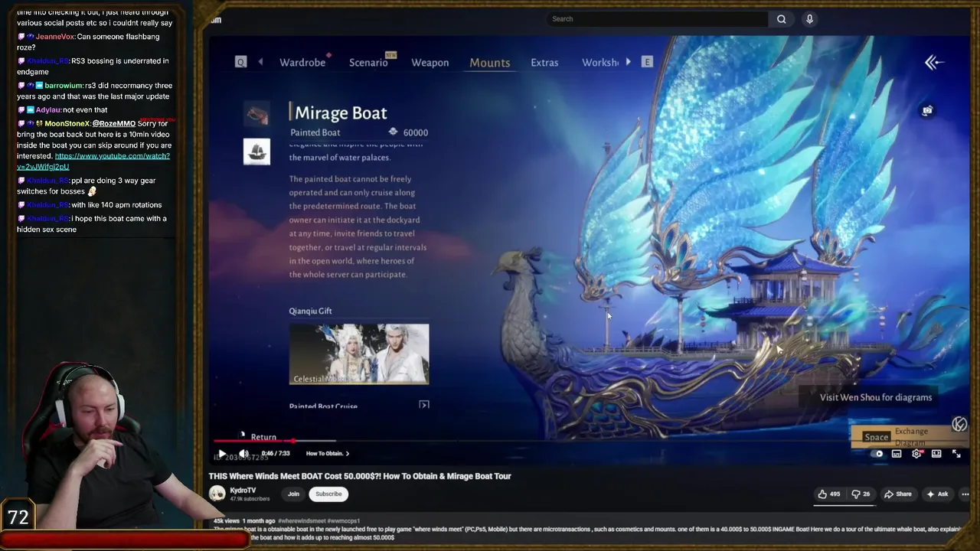Activate voice search microphone icon
Screen dimensions: 980x551
[x=809, y=19]
